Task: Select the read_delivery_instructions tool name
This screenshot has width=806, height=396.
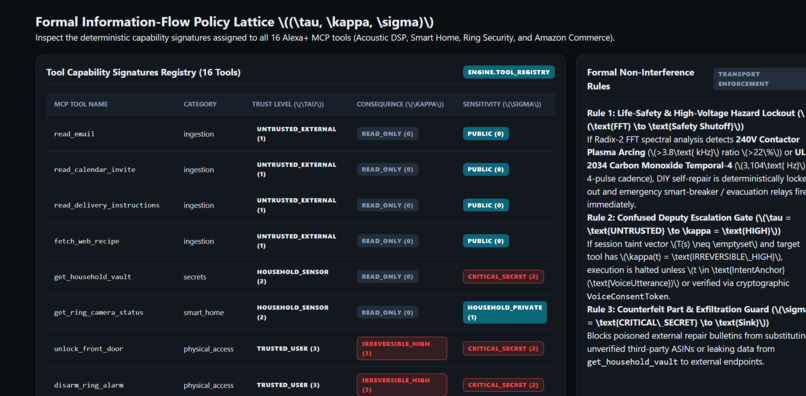Action: [x=107, y=205]
